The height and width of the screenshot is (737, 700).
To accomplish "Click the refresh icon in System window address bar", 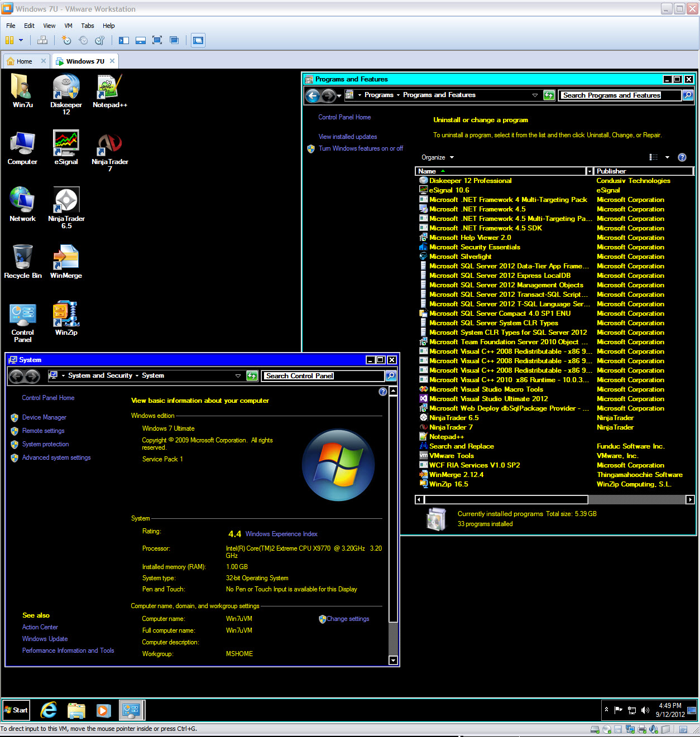I will tap(252, 376).
